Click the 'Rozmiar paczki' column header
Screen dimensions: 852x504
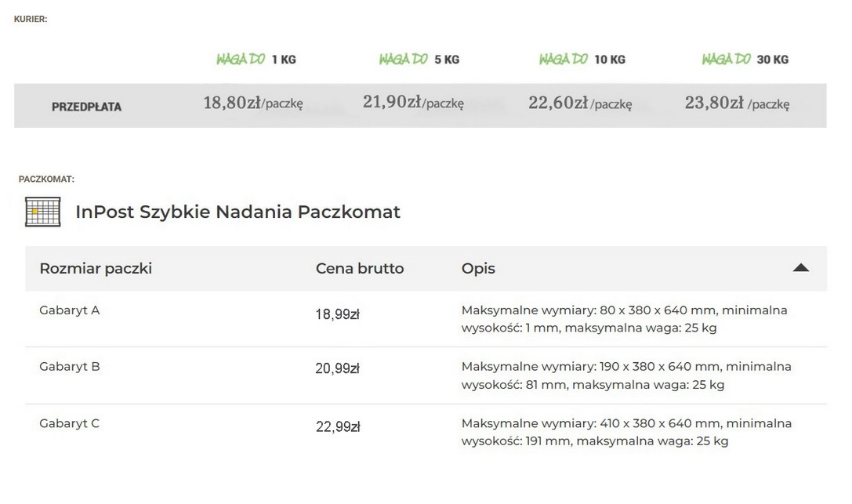click(96, 268)
